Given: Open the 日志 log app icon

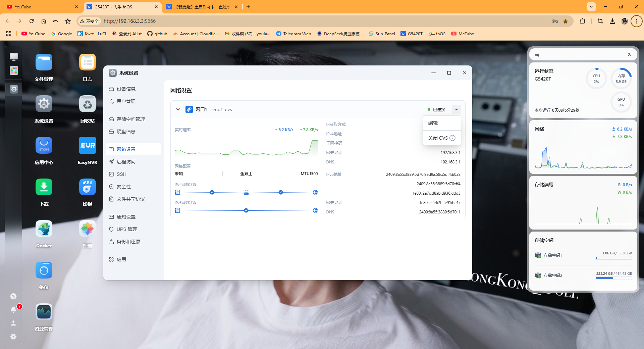Looking at the screenshot, I should pyautogui.click(x=88, y=62).
